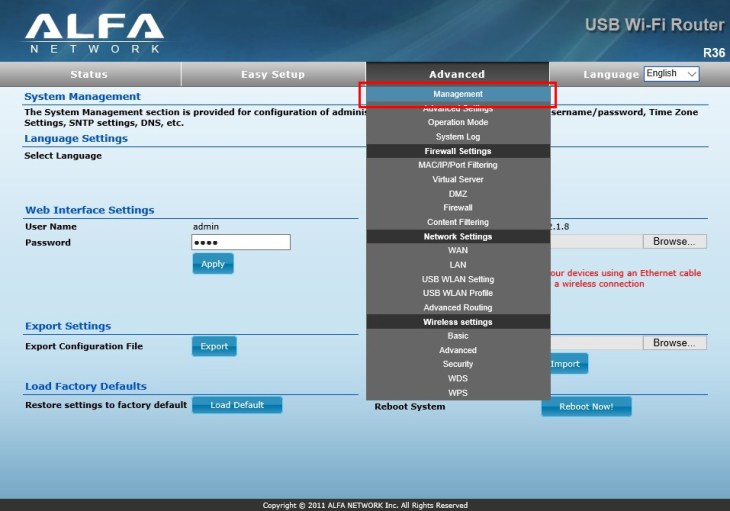Screen dimensions: 730x511
Task: Click into the Password input field
Action: 240,242
